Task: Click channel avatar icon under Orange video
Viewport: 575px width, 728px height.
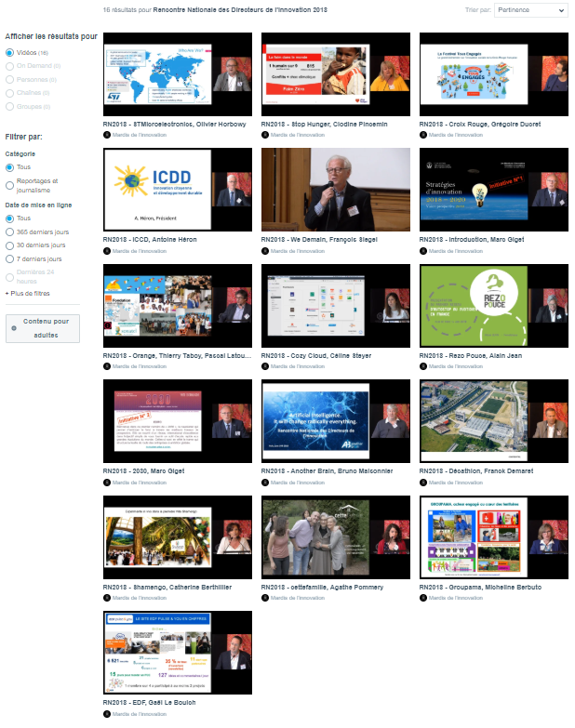Action: (x=107, y=366)
